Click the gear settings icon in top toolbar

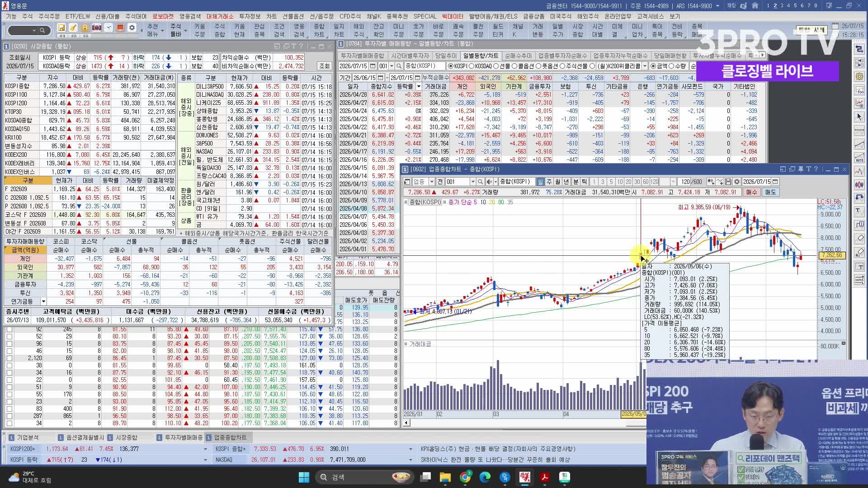point(132,28)
